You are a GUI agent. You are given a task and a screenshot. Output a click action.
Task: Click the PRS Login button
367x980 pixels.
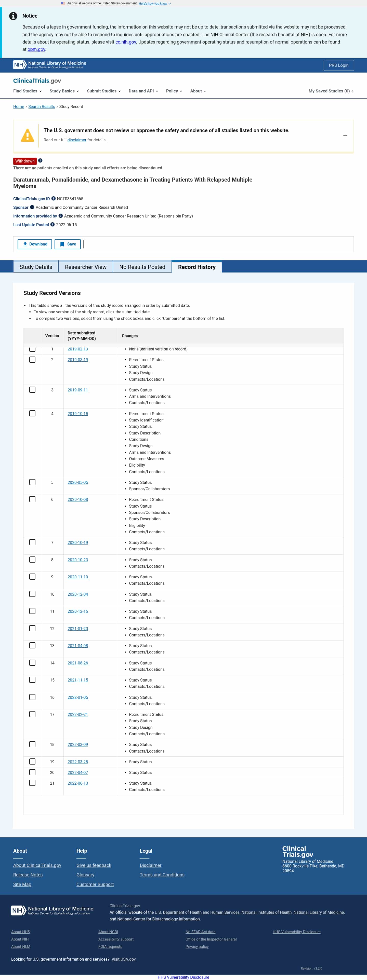coord(338,65)
